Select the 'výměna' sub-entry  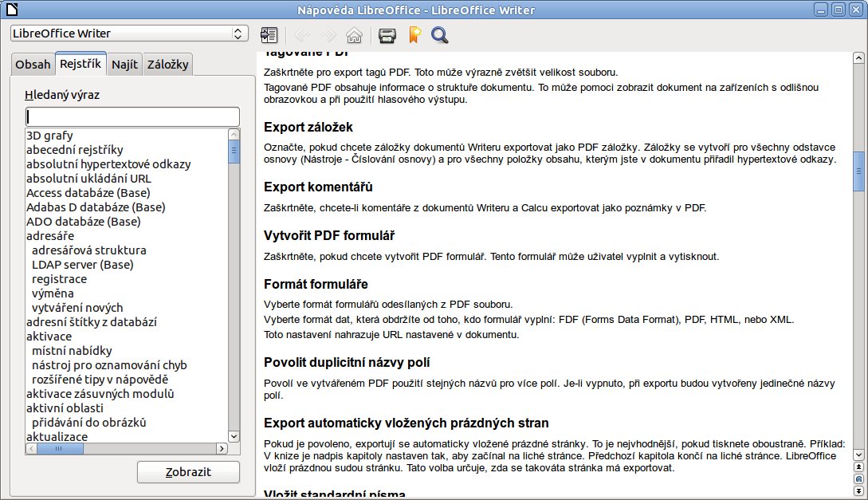coord(53,293)
